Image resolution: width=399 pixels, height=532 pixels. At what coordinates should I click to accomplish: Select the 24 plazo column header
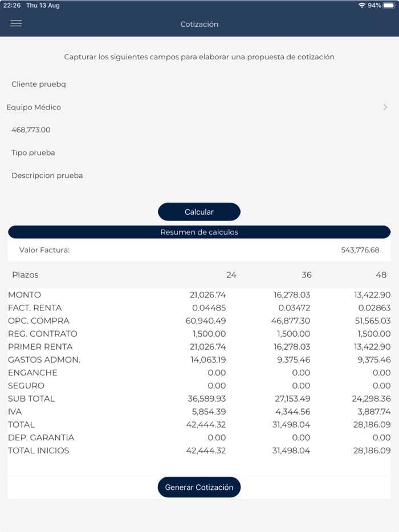[x=231, y=275]
